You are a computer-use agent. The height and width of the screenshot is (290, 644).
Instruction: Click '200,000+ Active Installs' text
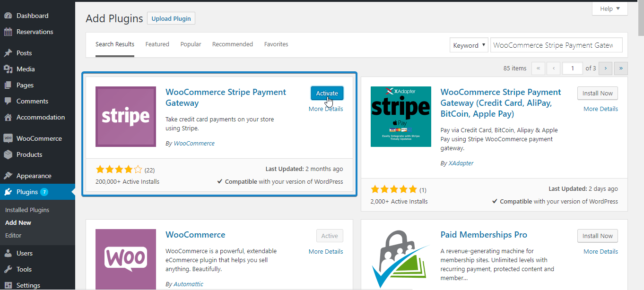tap(128, 181)
